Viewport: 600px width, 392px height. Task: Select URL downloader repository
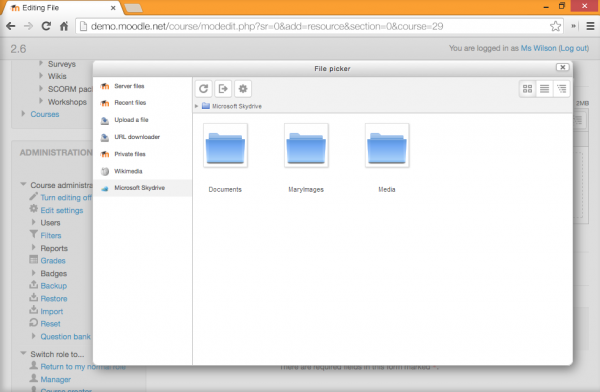(142, 137)
